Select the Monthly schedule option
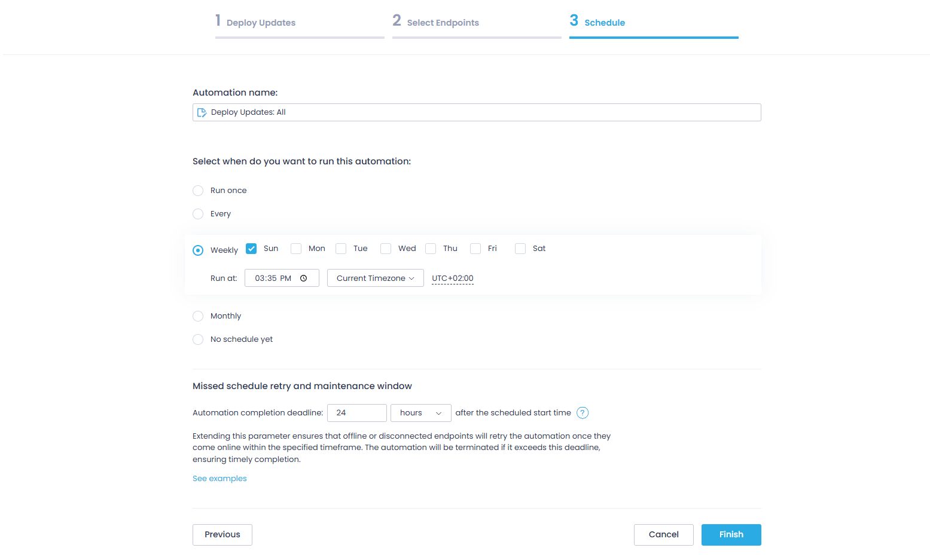The width and height of the screenshot is (930, 560). point(198,316)
